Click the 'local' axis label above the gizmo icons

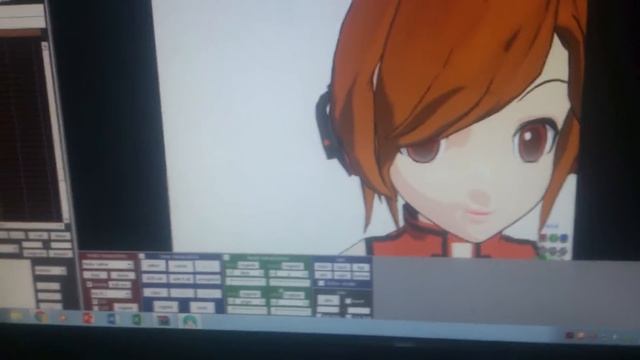coord(551,226)
